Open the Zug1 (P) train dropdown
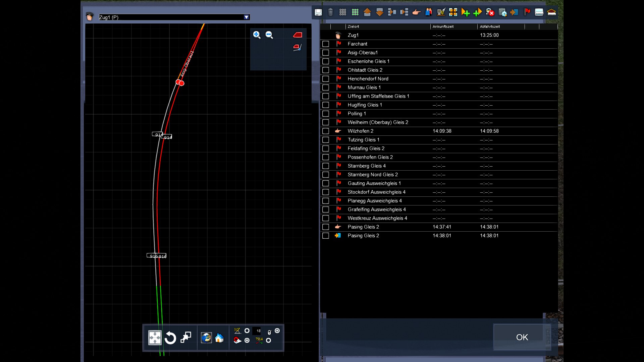The height and width of the screenshot is (362, 644). coord(247,17)
